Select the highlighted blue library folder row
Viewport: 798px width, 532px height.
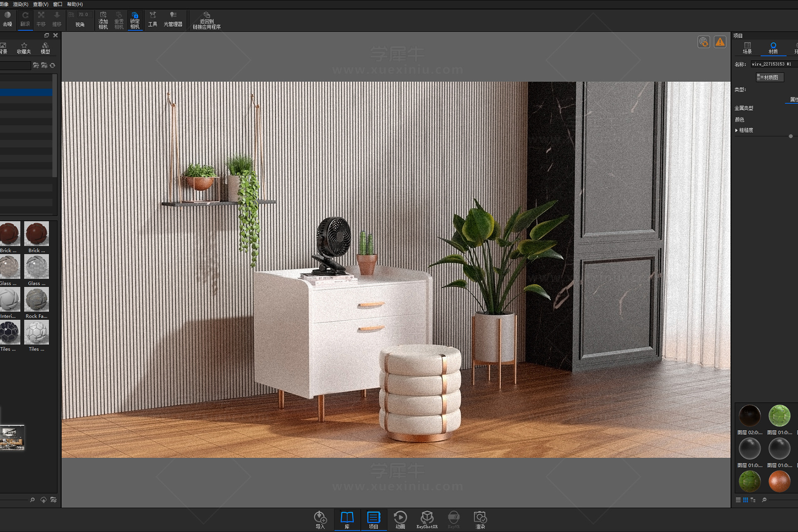26,92
